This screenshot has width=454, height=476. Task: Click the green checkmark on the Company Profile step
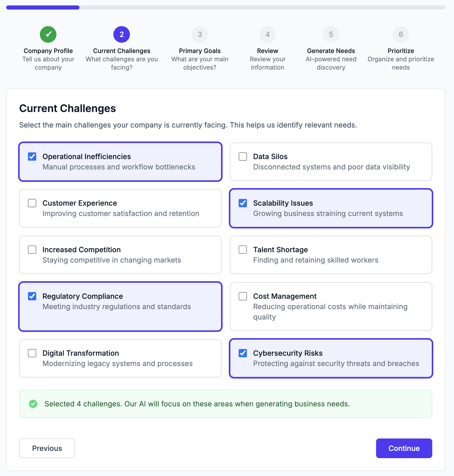48,34
